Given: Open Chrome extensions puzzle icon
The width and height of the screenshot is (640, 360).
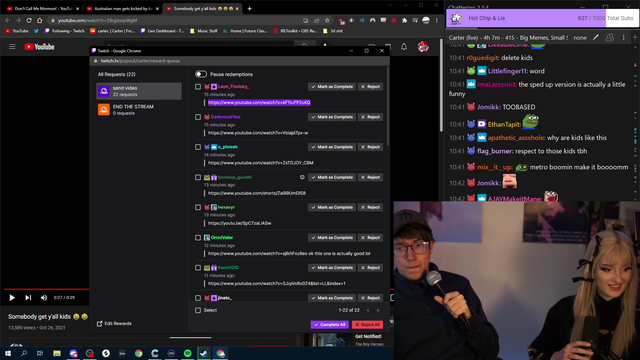Looking at the screenshot, I should pos(404,20).
